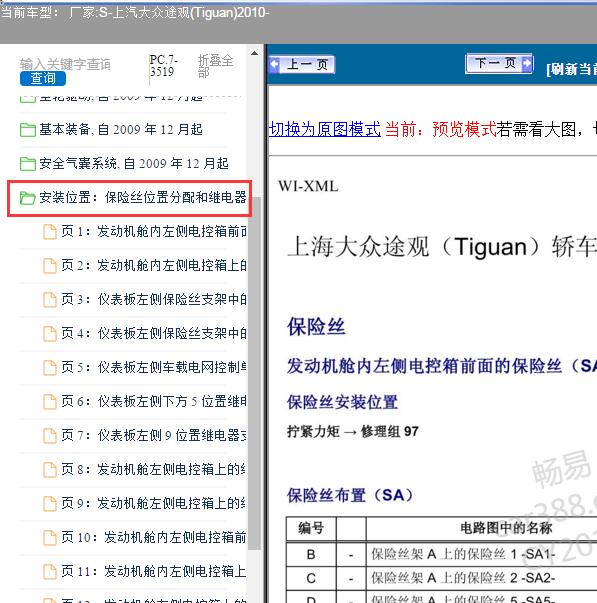
Task: Open 页 5：仪表板左侧车载电网控制
Action: tap(154, 367)
